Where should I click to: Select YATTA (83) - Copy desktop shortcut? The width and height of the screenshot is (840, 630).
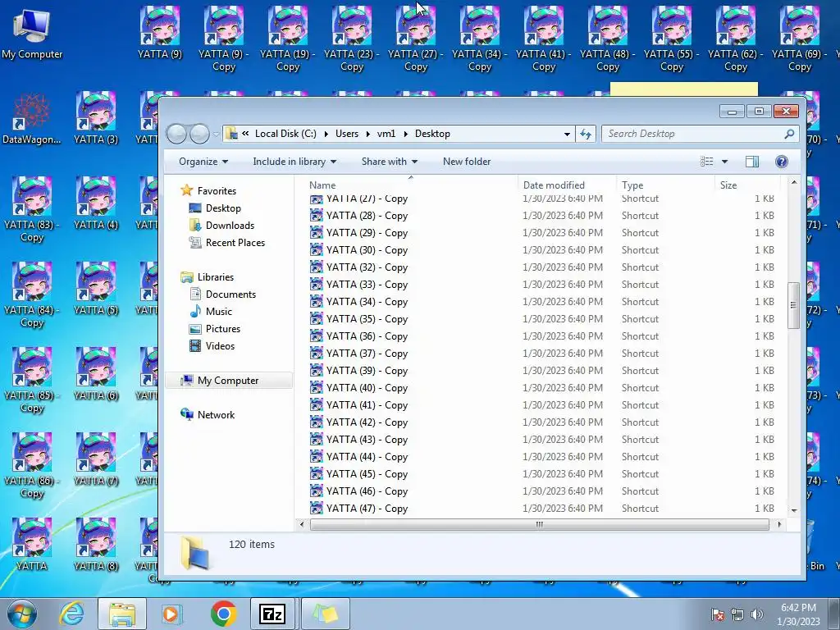click(32, 210)
